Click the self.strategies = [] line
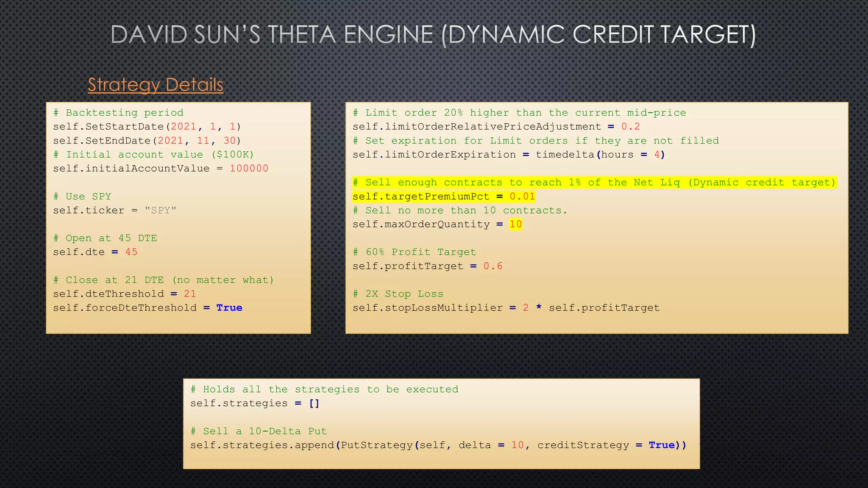The height and width of the screenshot is (488, 868). [x=254, y=403]
